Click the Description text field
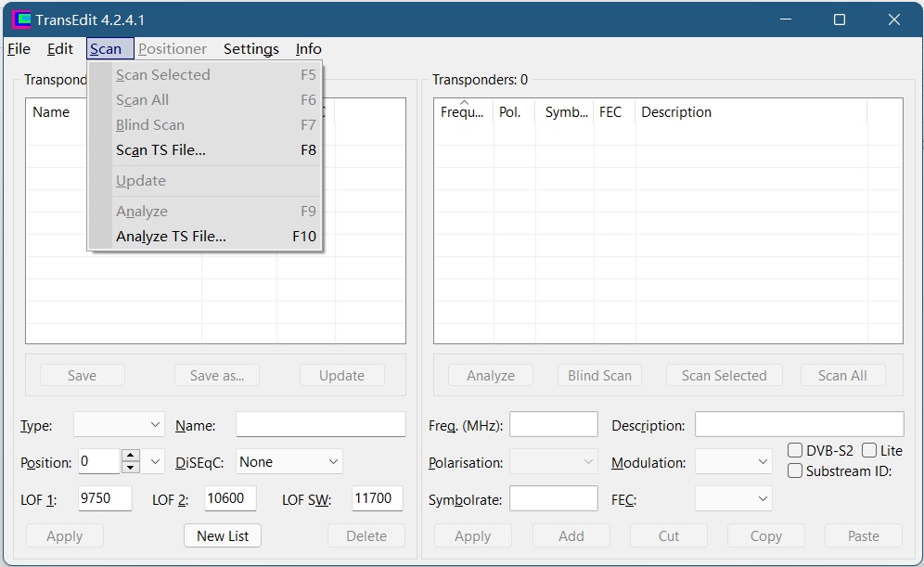This screenshot has height=567, width=924. pyautogui.click(x=798, y=425)
